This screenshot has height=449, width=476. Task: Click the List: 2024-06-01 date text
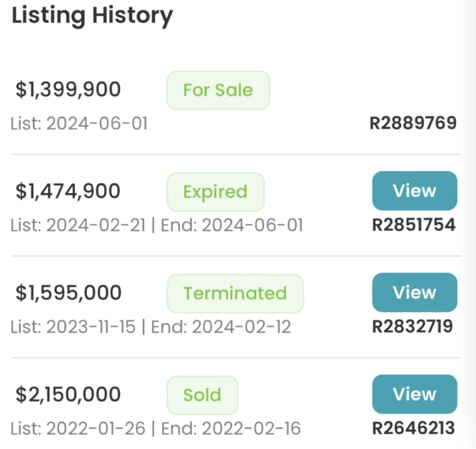point(79,123)
